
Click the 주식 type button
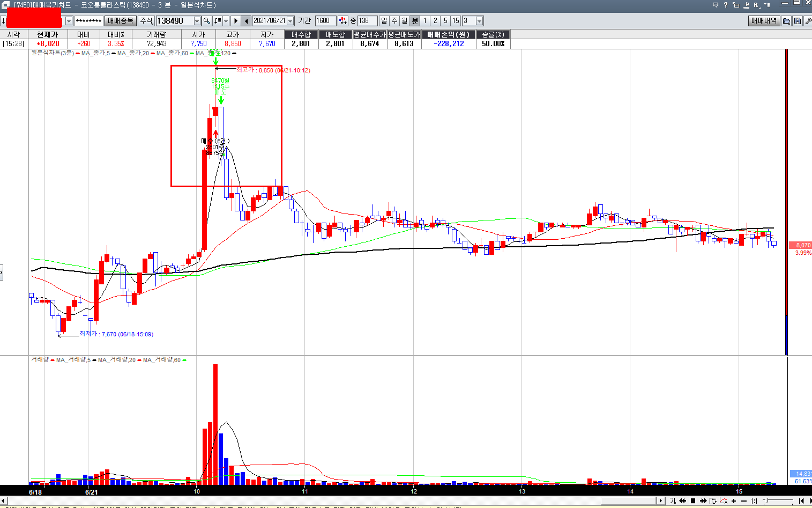[x=146, y=21]
